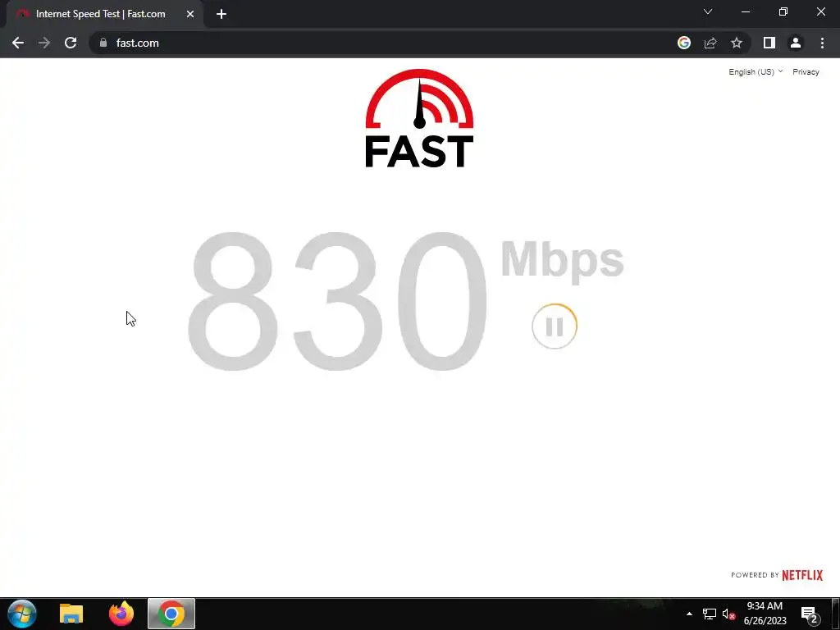Click the Powered by Netflix logo
Image resolution: width=840 pixels, height=630 pixels.
pos(777,575)
